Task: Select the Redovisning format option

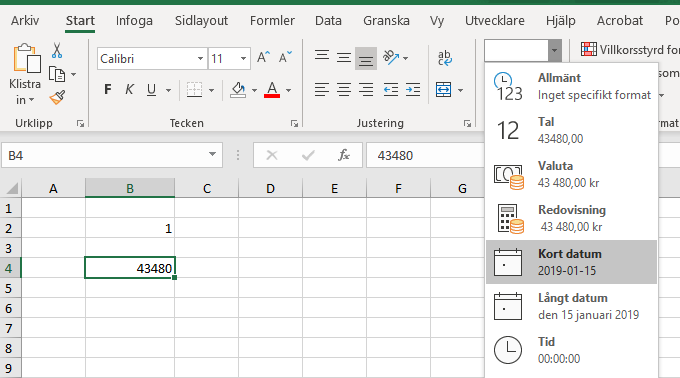Action: point(572,218)
